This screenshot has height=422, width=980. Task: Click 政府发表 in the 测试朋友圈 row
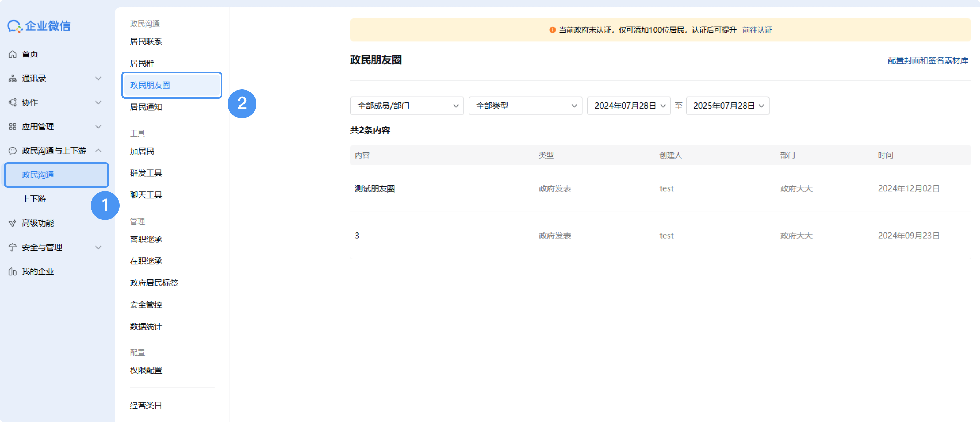555,188
